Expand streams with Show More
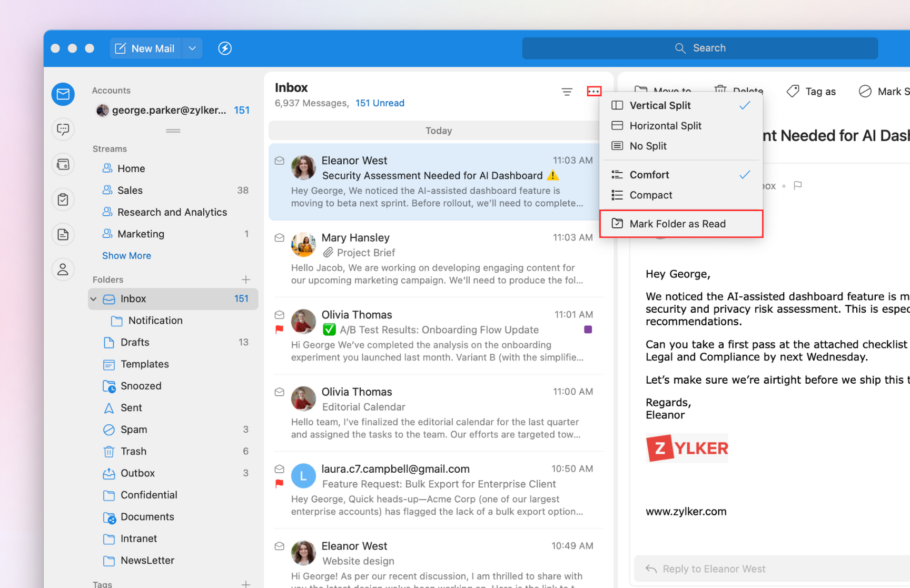Screen dimensions: 910x588 126,256
